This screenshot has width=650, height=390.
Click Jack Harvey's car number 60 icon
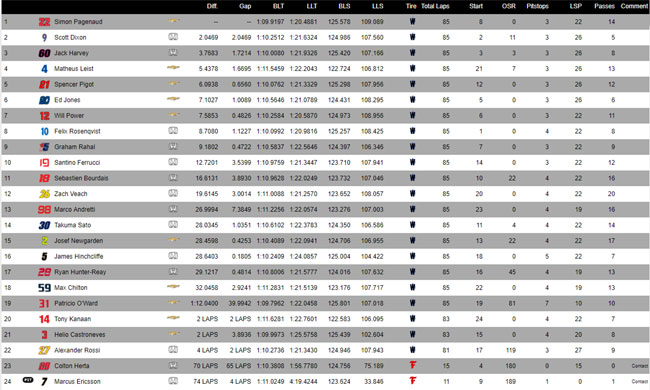(44, 53)
